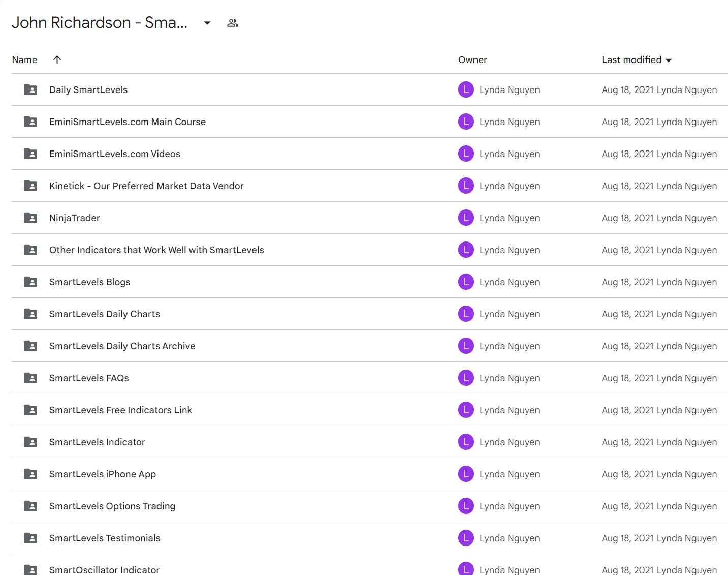This screenshot has height=575, width=728.
Task: Click owner avatar in SmartLevels Testimonials row
Action: click(466, 538)
